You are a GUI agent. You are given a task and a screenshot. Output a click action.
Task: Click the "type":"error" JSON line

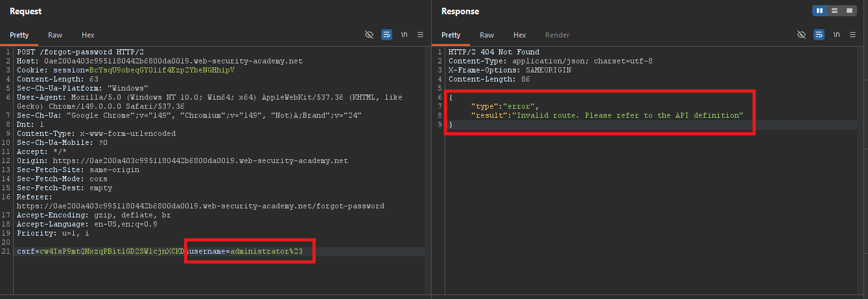point(505,106)
